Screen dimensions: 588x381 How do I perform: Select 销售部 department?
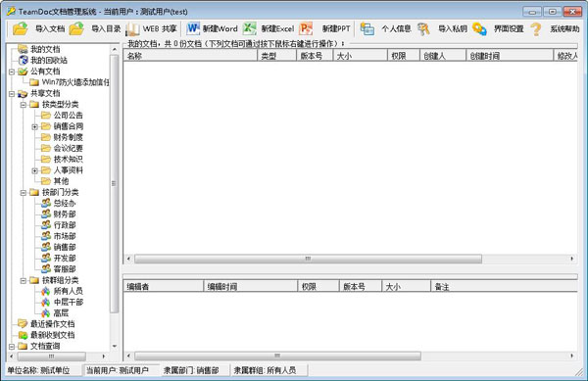coord(64,247)
